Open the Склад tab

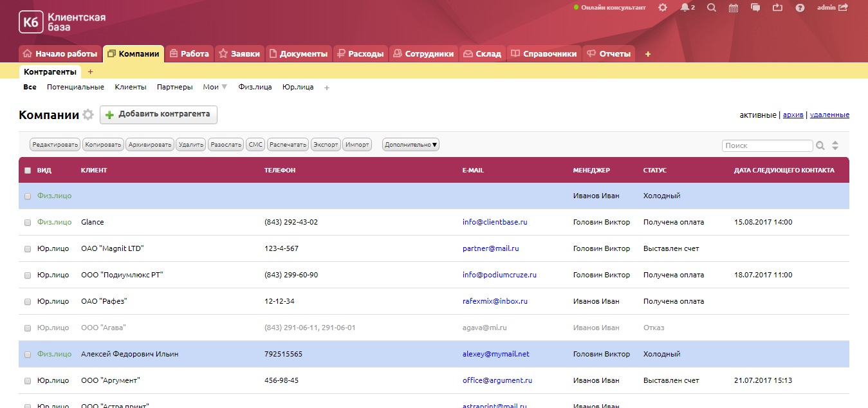(x=482, y=54)
